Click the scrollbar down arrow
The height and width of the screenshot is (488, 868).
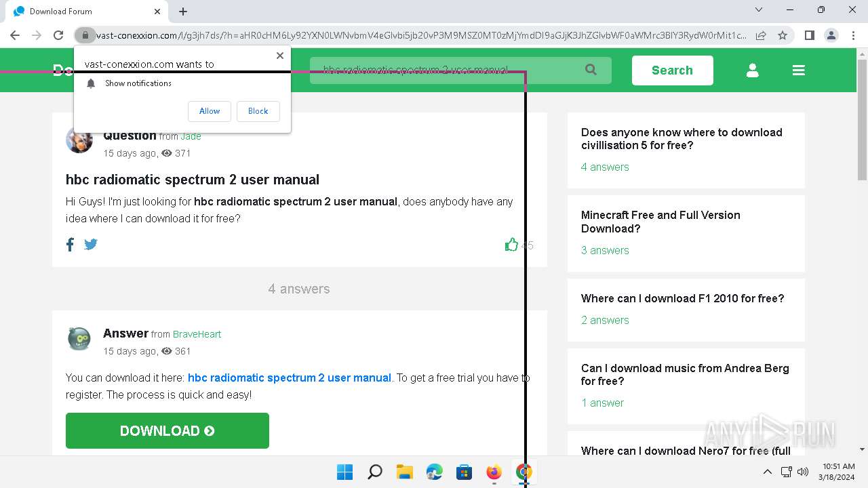(x=862, y=449)
